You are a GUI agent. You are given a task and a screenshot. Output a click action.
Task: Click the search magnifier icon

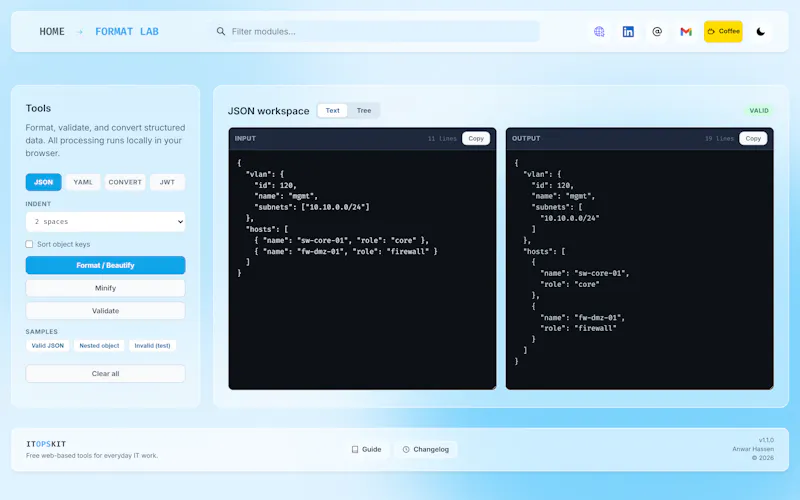[x=220, y=32]
